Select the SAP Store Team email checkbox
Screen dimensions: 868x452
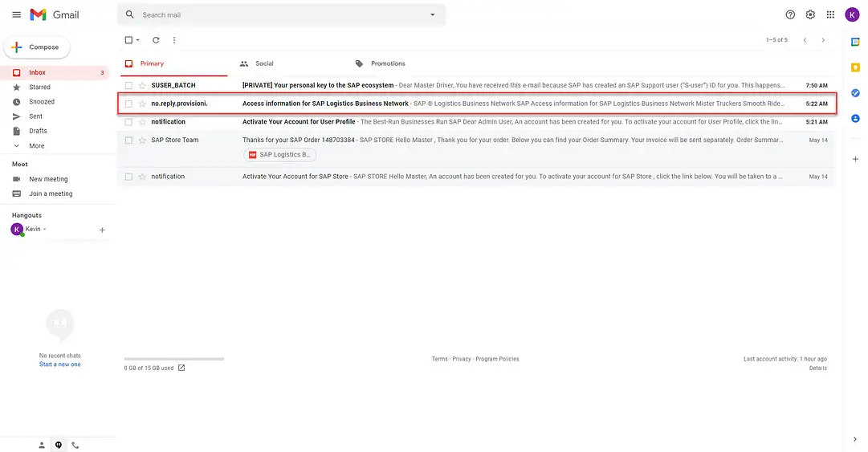(128, 140)
